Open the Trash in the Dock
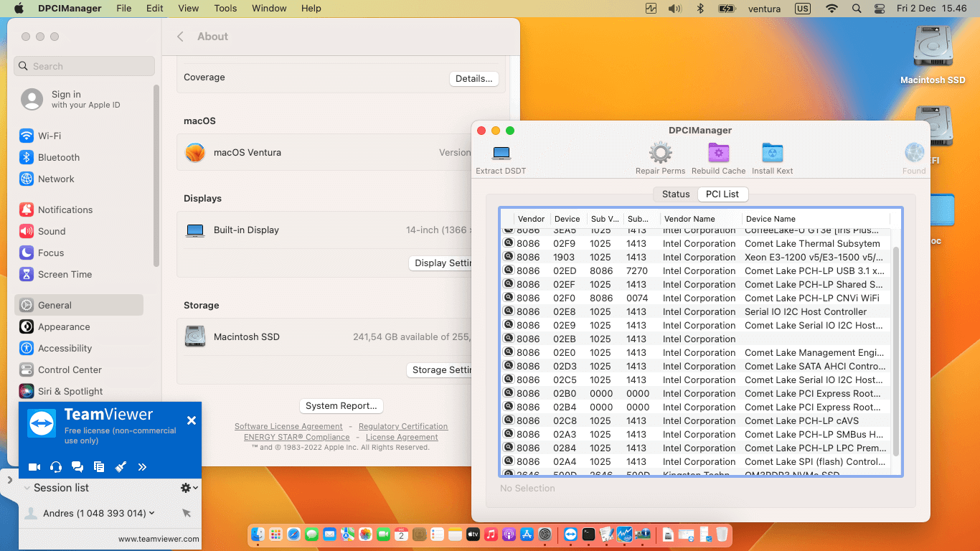Viewport: 980px width, 551px height. tap(722, 534)
